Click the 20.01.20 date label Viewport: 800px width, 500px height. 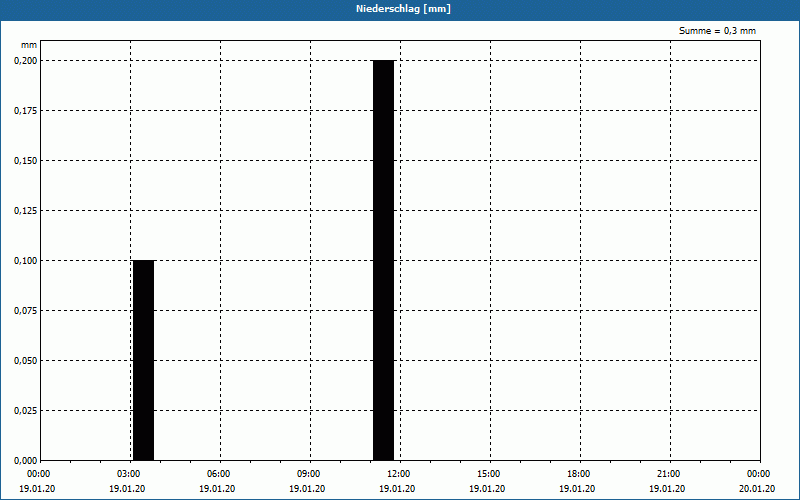[757, 489]
